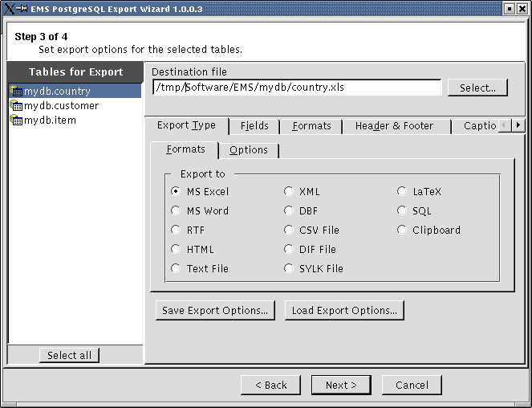Choose DBF as export format
The width and height of the screenshot is (532, 408).
(288, 210)
